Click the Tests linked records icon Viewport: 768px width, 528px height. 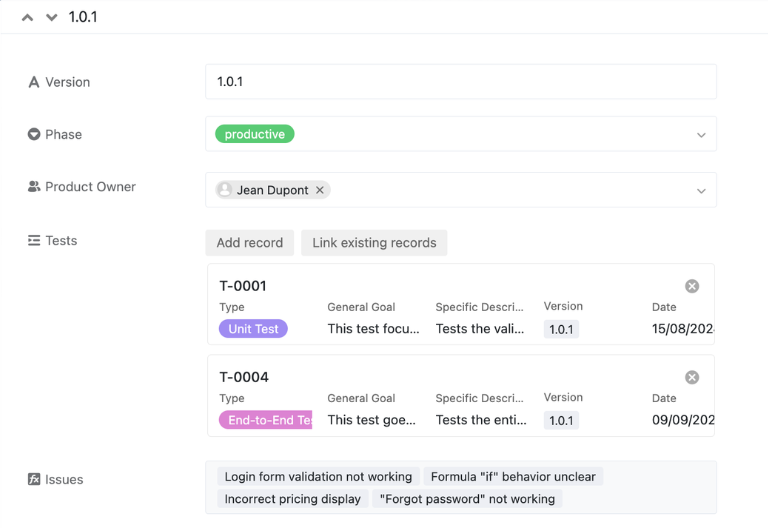34,241
